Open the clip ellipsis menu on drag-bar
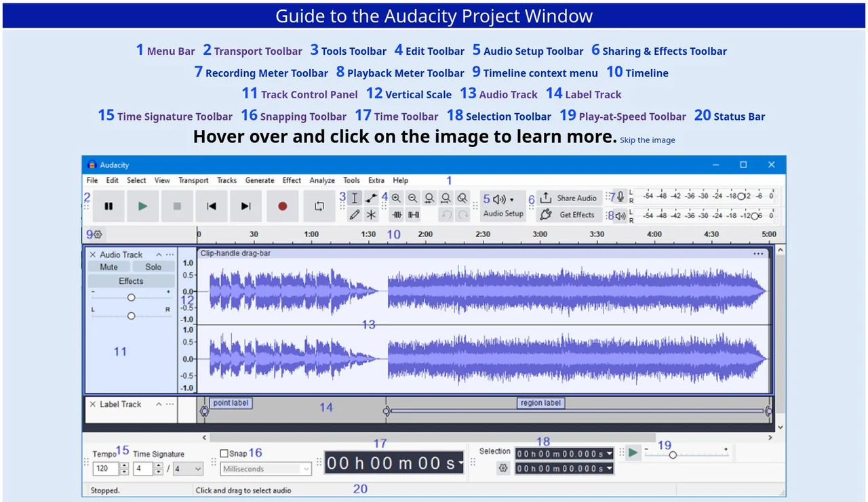The height and width of the screenshot is (502, 868). [758, 254]
